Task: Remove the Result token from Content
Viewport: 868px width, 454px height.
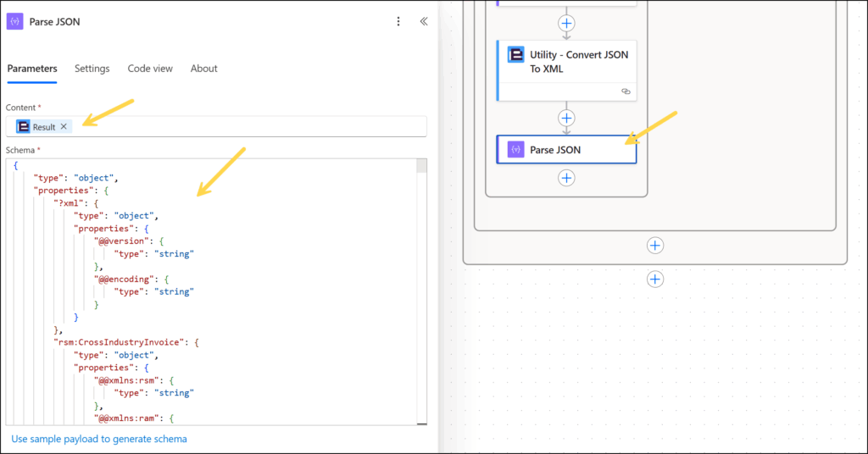Action: click(x=64, y=127)
